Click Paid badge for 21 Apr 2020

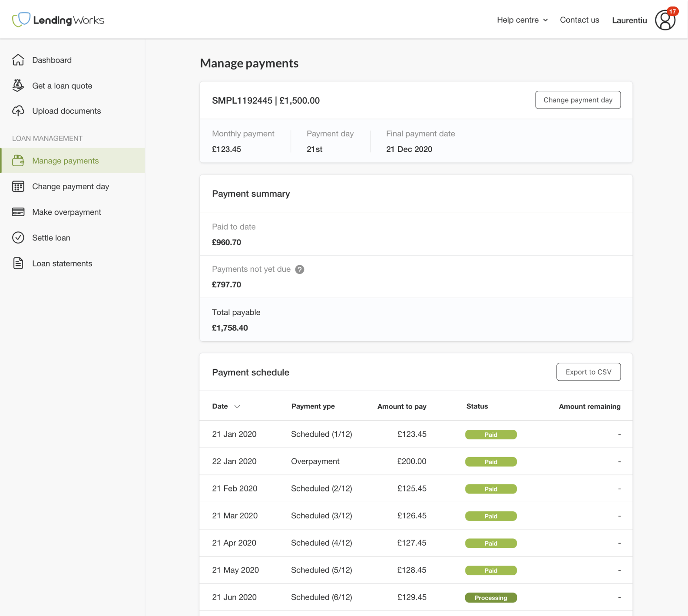point(491,544)
